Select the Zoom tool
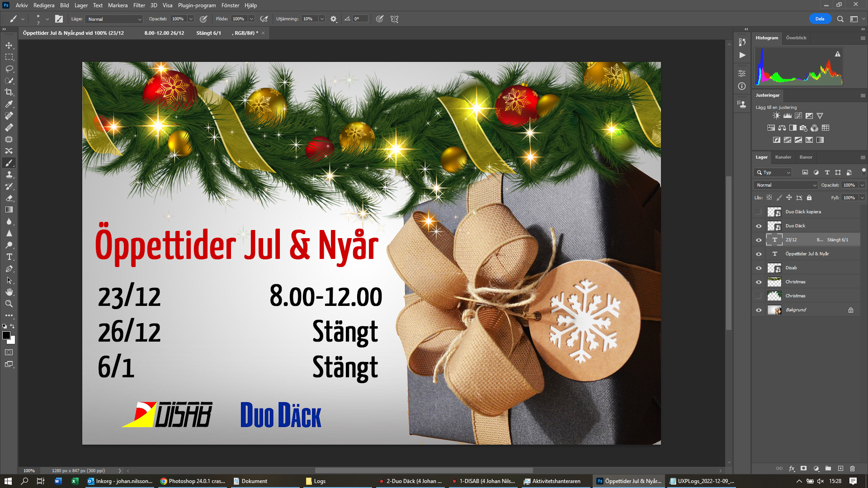Screen dimensions: 868x488 click(9, 304)
